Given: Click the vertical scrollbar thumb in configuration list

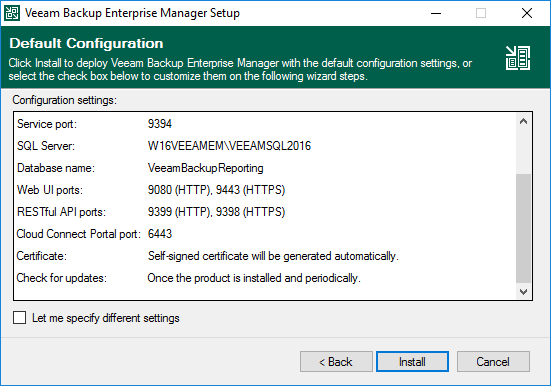Looking at the screenshot, I should click(x=523, y=228).
